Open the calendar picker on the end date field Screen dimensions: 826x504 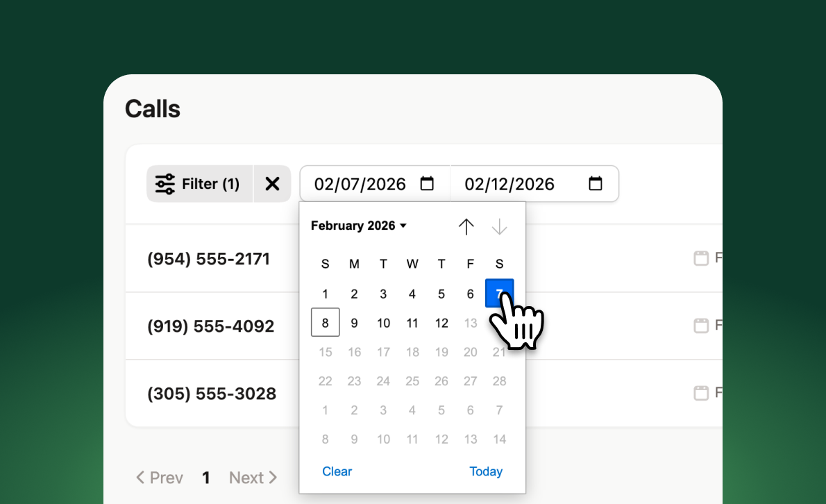click(x=595, y=183)
